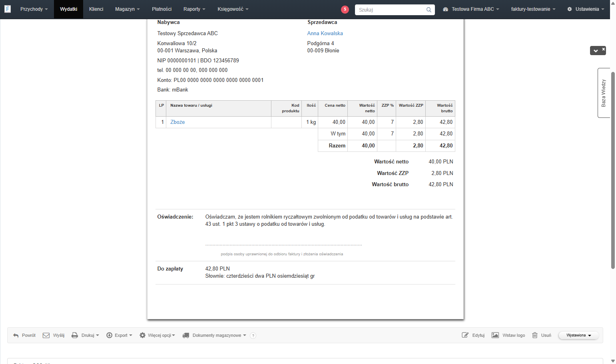This screenshot has height=364, width=616.
Task: Click the page's vertical scrollbar thumb
Action: pyautogui.click(x=613, y=171)
